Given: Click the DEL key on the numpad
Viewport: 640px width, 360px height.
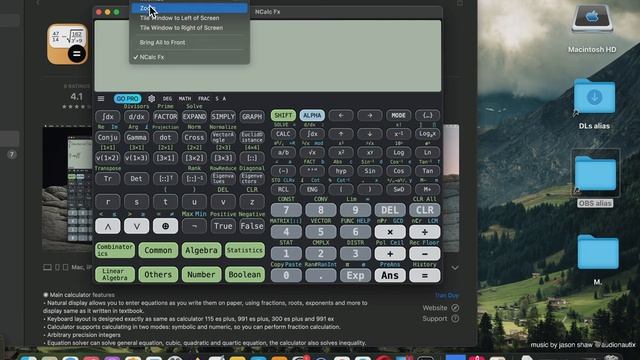Looking at the screenshot, I should click(x=390, y=210).
